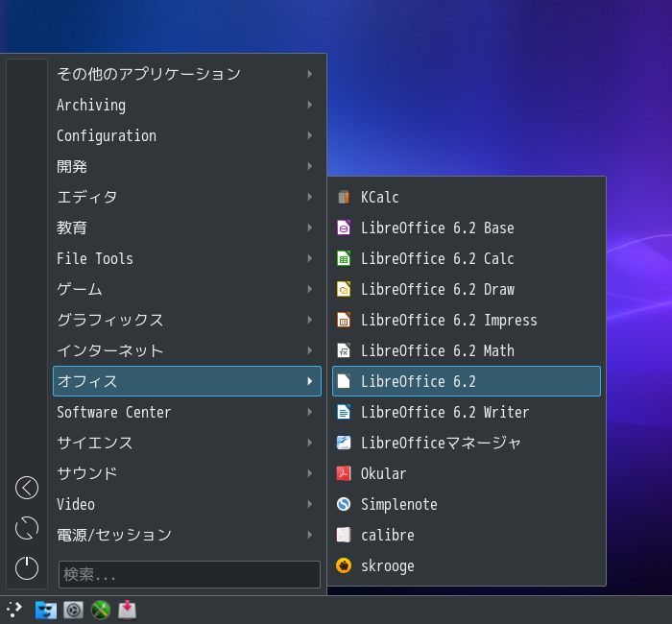Click the LibreOffice 6.2 Math label

[437, 350]
